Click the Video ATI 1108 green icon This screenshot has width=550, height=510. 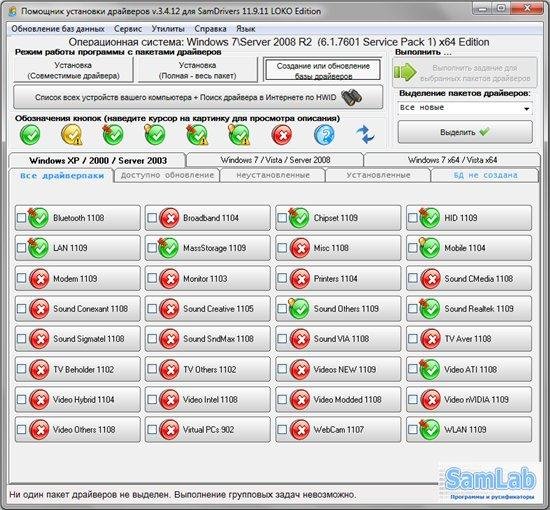tap(430, 369)
